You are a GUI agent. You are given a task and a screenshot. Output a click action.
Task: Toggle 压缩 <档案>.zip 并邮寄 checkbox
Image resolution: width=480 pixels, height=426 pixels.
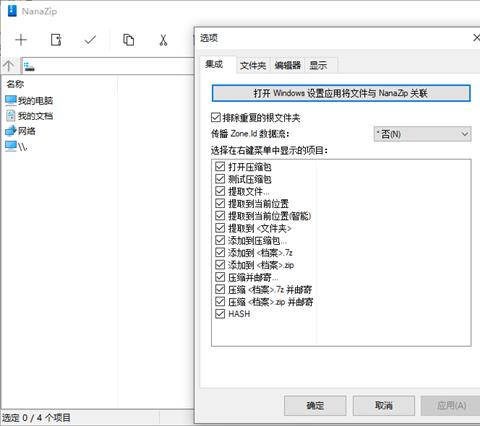(x=220, y=302)
